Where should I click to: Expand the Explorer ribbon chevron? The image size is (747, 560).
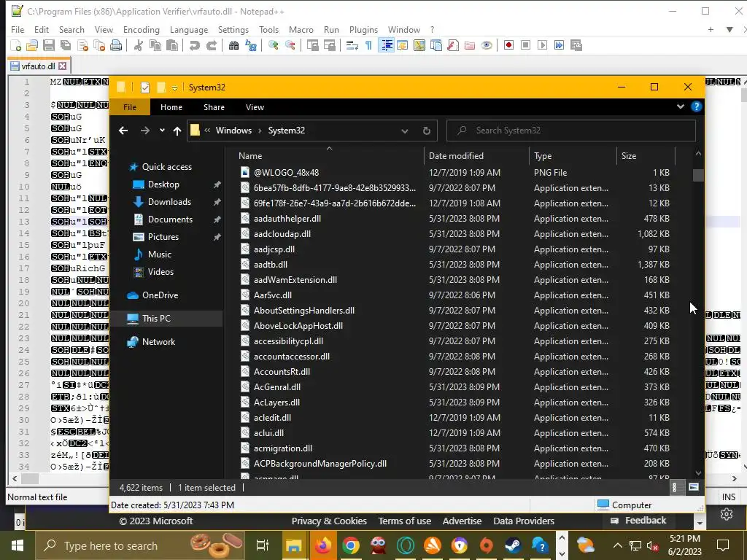coord(681,106)
